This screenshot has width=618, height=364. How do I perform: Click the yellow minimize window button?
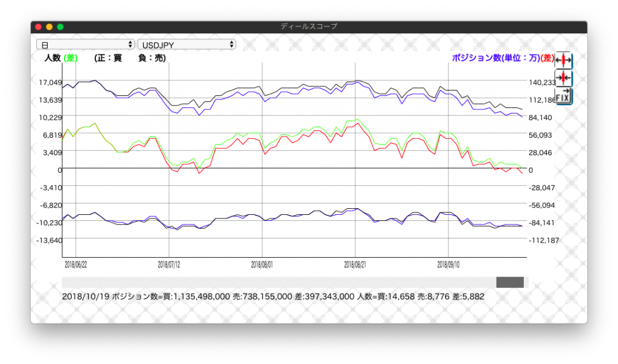point(49,27)
